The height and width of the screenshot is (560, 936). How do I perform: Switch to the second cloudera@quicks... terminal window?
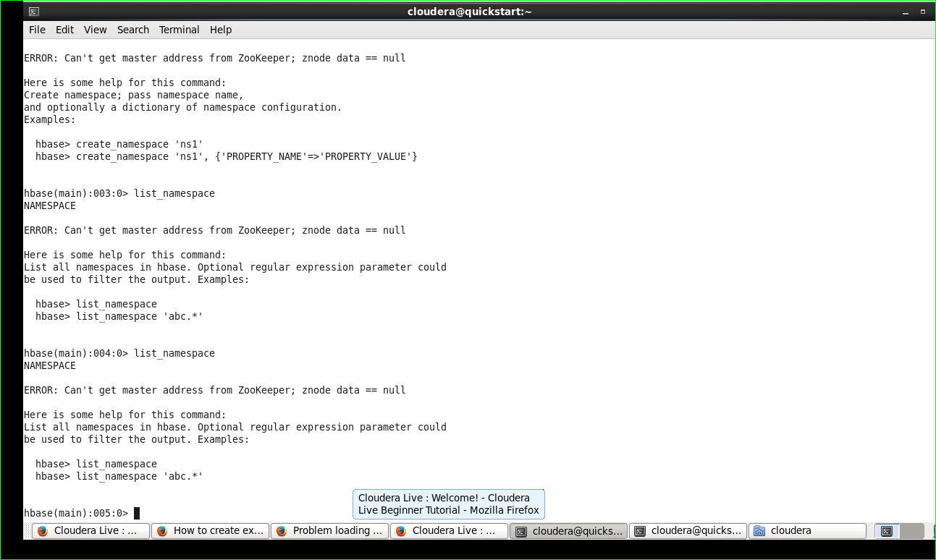coord(688,530)
